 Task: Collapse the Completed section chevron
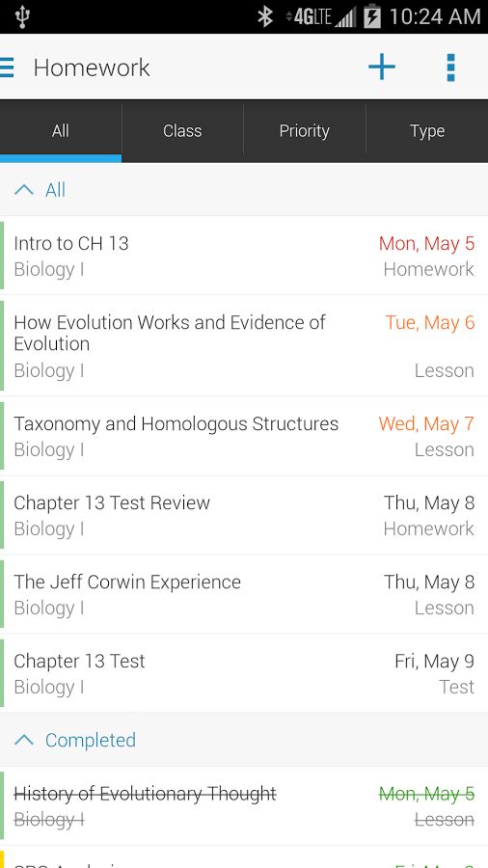pos(24,740)
